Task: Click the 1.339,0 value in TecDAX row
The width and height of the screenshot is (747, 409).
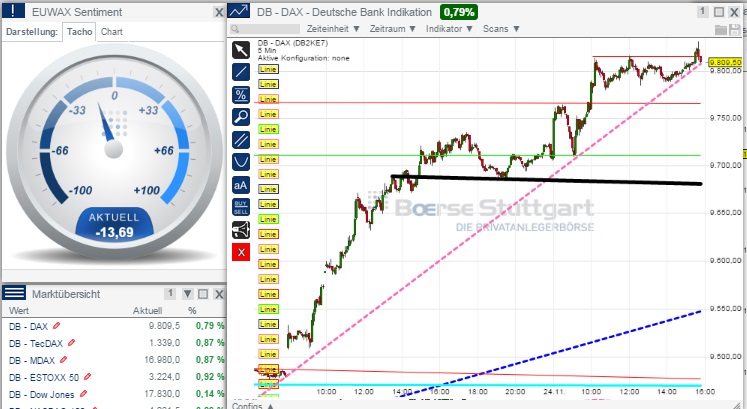Action: pos(164,343)
